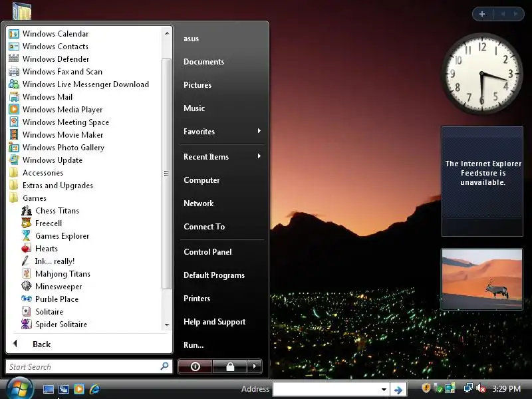The height and width of the screenshot is (399, 532).
Task: Open Games Explorer trophy icon
Action: (x=27, y=235)
